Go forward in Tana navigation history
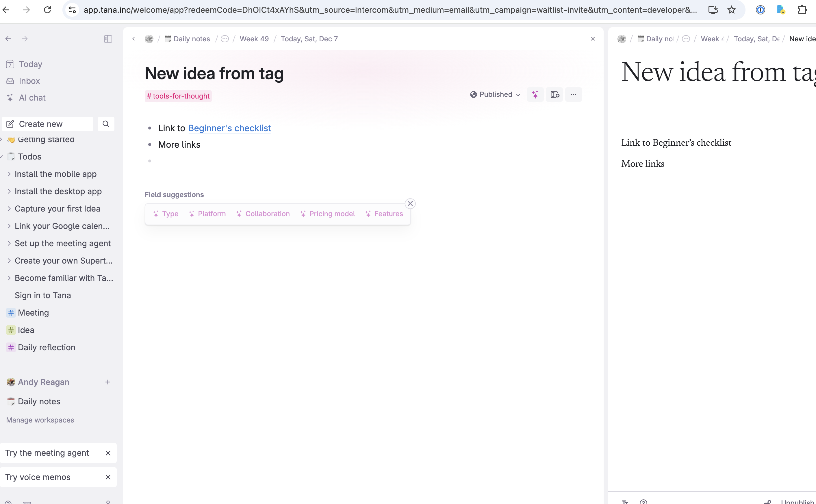Image resolution: width=816 pixels, height=504 pixels. [x=25, y=39]
